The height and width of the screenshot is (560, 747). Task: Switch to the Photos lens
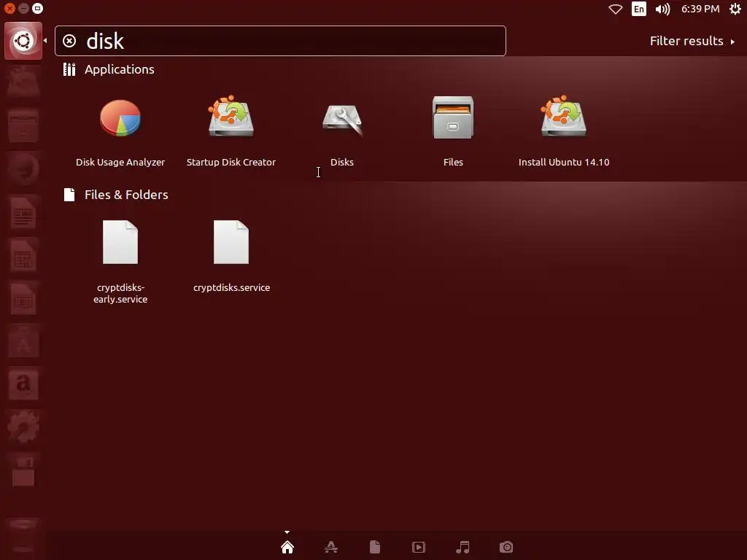[x=506, y=547]
